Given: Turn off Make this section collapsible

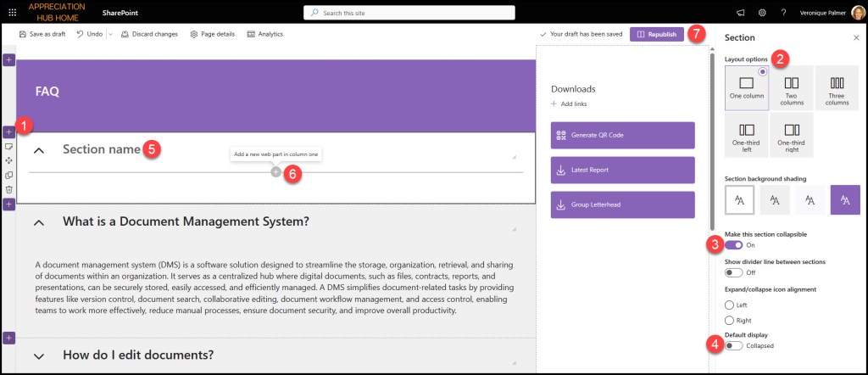Looking at the screenshot, I should click(x=733, y=244).
